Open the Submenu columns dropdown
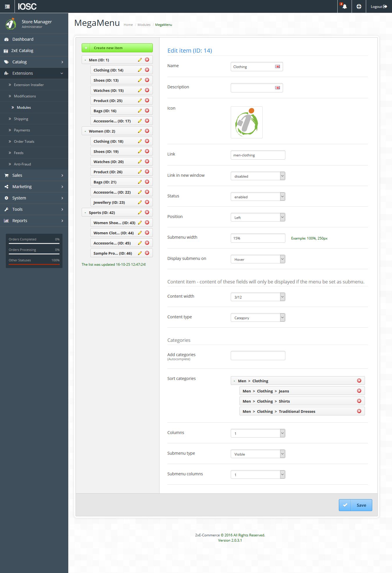The image size is (392, 573). (x=258, y=474)
